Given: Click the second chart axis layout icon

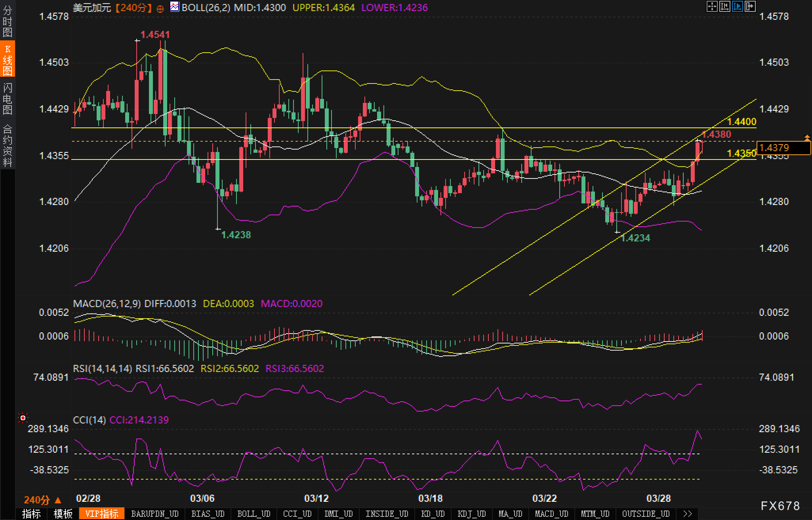Looking at the screenshot, I should point(724,7).
